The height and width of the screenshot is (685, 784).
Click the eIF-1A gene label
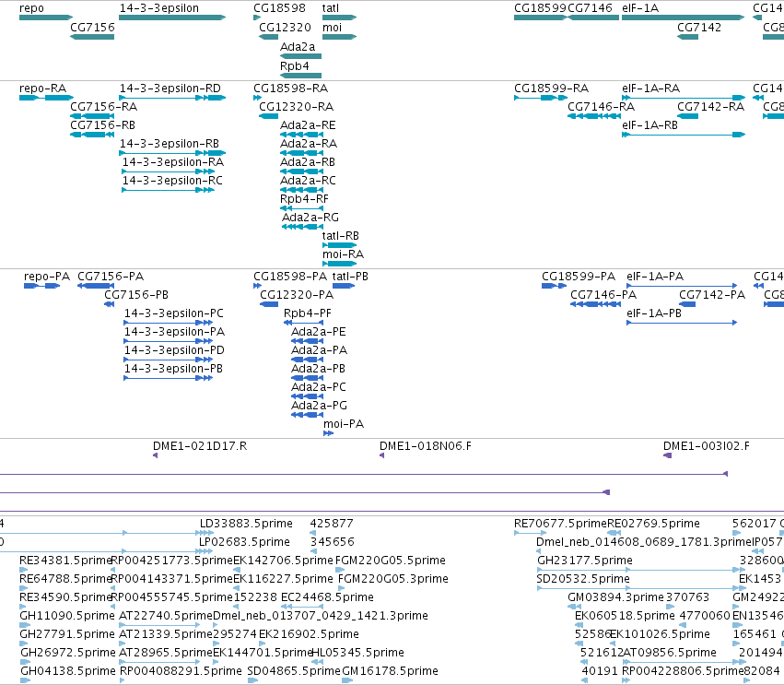(x=640, y=8)
